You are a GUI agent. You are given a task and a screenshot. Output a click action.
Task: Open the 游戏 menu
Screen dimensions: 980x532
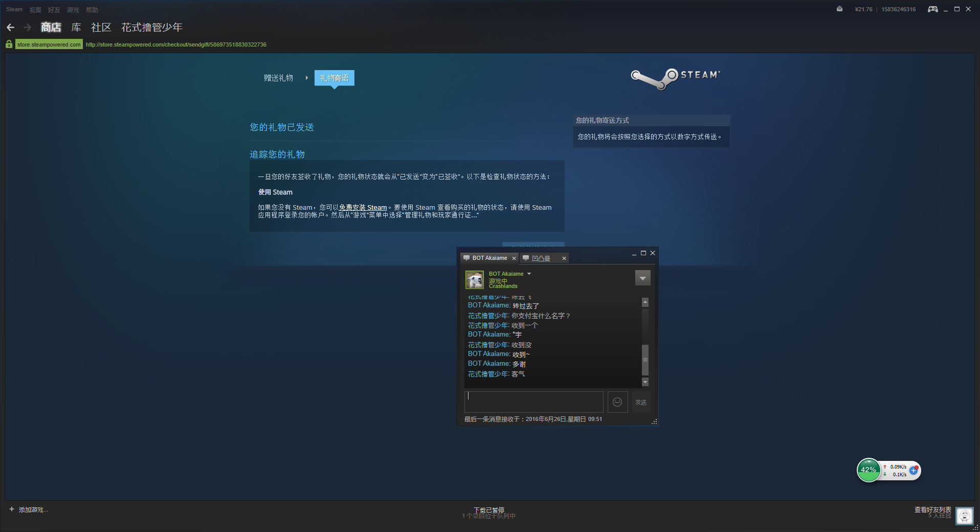coord(73,10)
